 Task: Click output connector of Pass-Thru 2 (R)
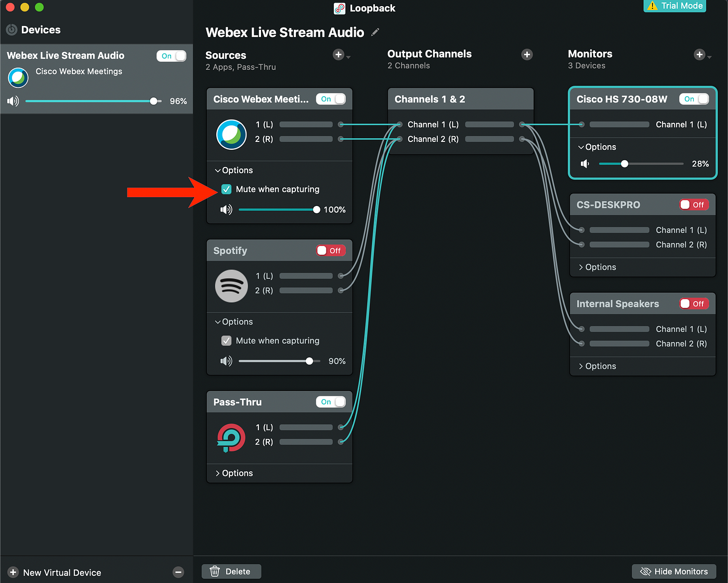341,442
